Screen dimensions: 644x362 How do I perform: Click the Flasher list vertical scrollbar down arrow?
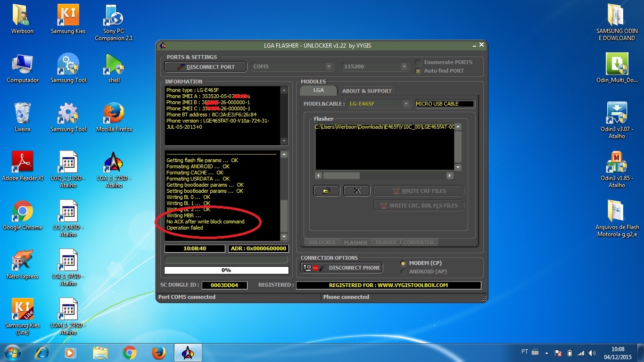pyautogui.click(x=458, y=167)
